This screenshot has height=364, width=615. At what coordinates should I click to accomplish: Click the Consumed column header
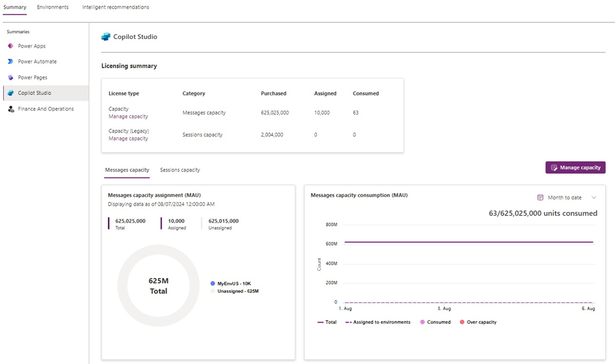pos(366,93)
